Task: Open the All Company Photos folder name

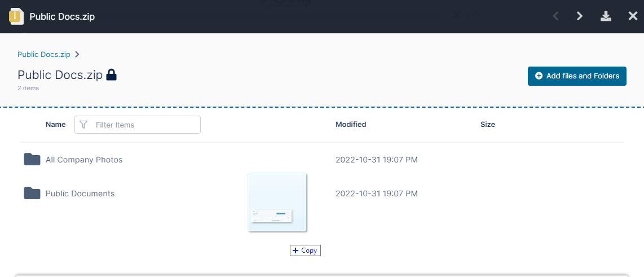Action: [84, 160]
